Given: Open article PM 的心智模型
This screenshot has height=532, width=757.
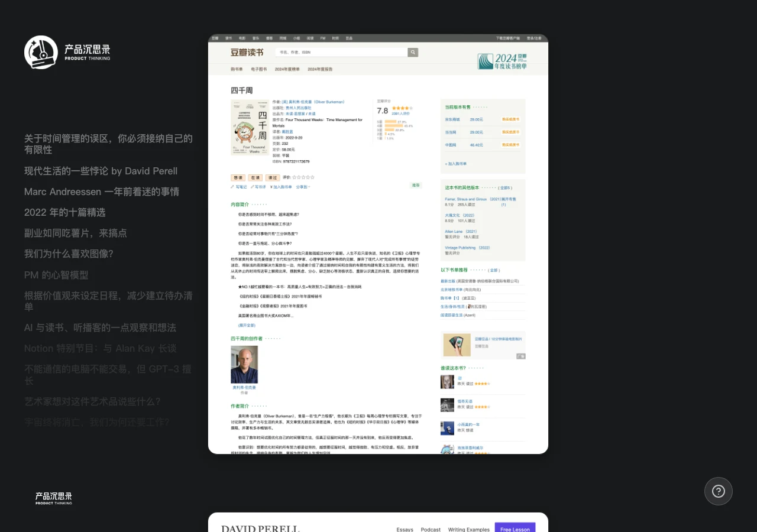Looking at the screenshot, I should tap(56, 275).
